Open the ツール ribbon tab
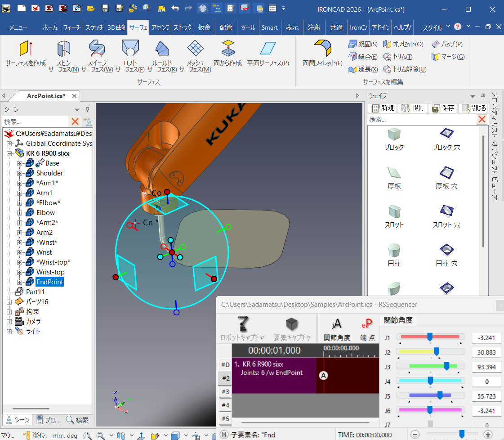The image size is (504, 440). (248, 27)
